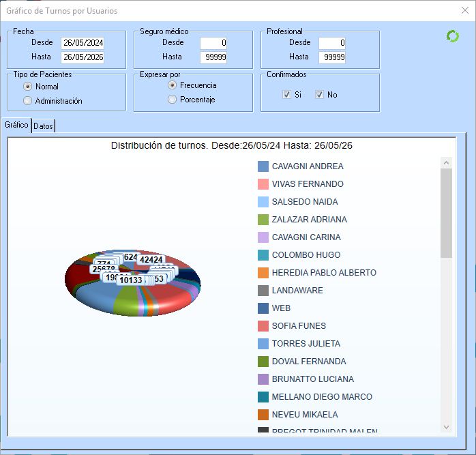
Task: Select legend entry WEB
Action: click(281, 308)
